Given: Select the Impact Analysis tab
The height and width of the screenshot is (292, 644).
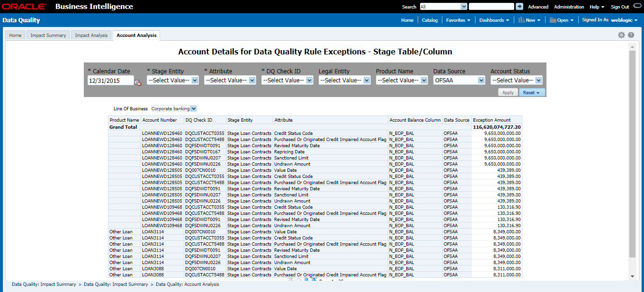Looking at the screenshot, I should (91, 35).
